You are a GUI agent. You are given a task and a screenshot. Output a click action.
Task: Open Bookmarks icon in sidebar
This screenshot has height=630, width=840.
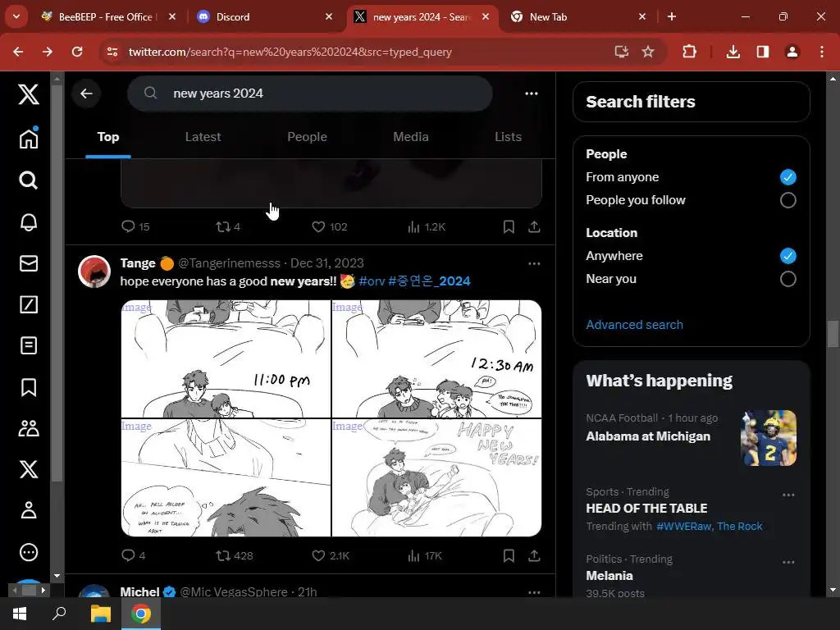click(29, 387)
